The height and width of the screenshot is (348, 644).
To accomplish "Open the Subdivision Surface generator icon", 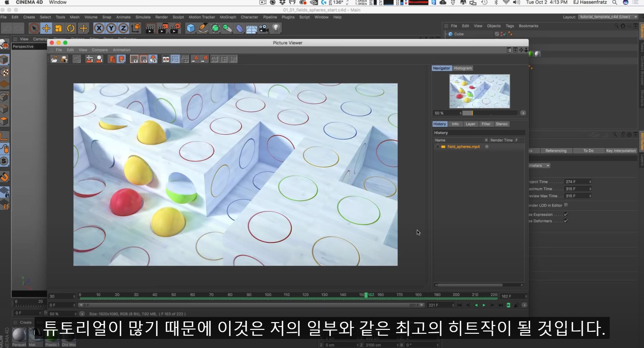I will click(215, 28).
